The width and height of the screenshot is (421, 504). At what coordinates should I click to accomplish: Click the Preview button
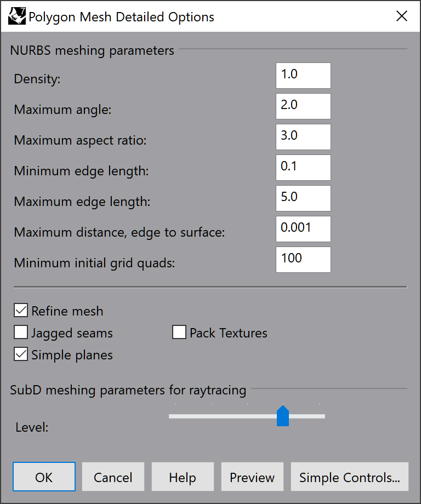pyautogui.click(x=253, y=477)
